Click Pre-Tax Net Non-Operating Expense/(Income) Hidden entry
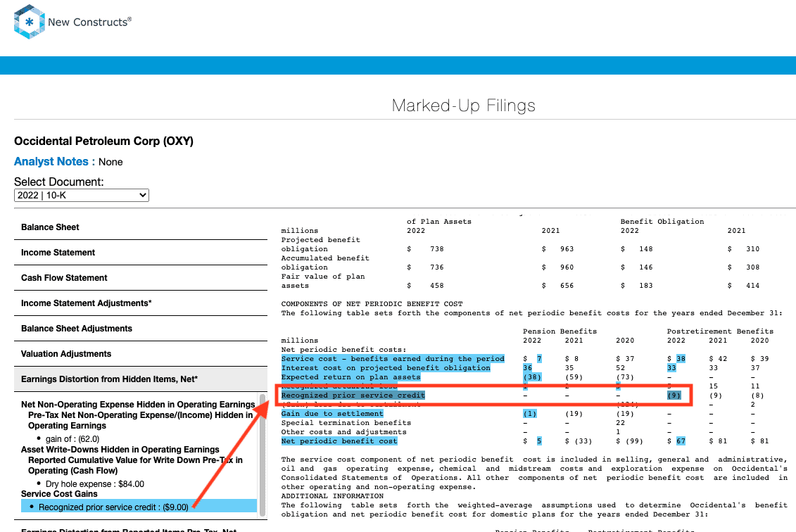796x532 pixels. 141,420
